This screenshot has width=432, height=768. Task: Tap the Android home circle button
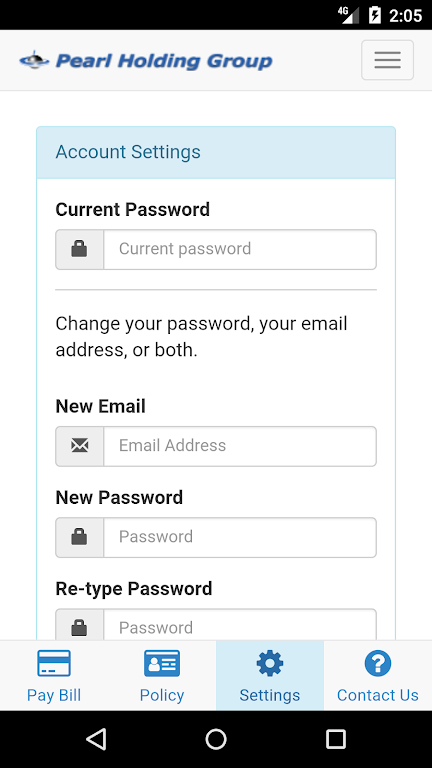coord(216,739)
